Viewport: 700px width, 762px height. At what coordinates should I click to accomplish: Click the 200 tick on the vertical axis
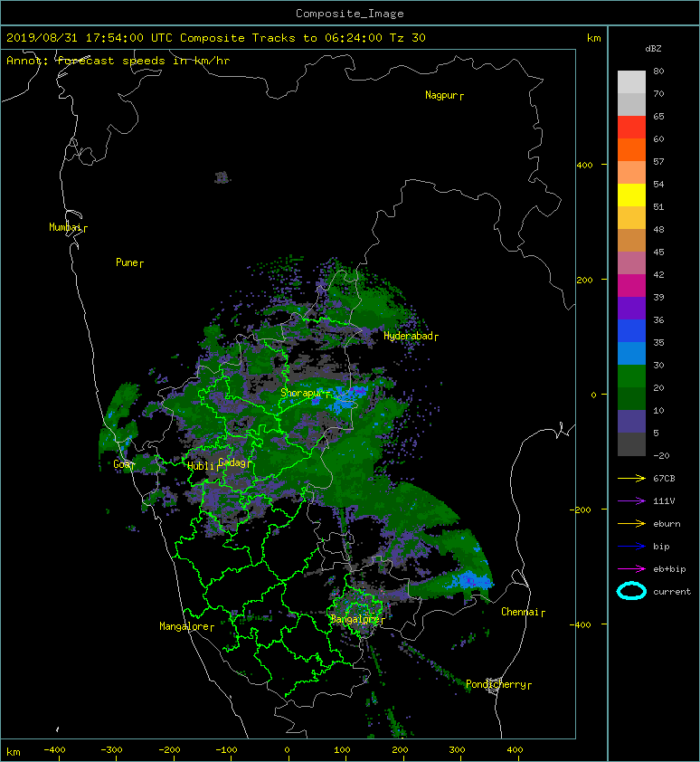point(585,280)
